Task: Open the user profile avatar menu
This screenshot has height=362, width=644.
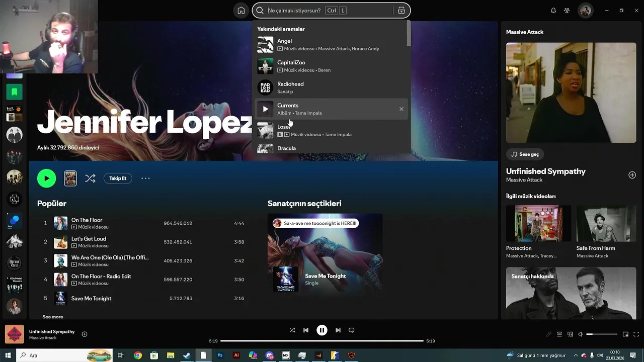Action: (x=585, y=11)
